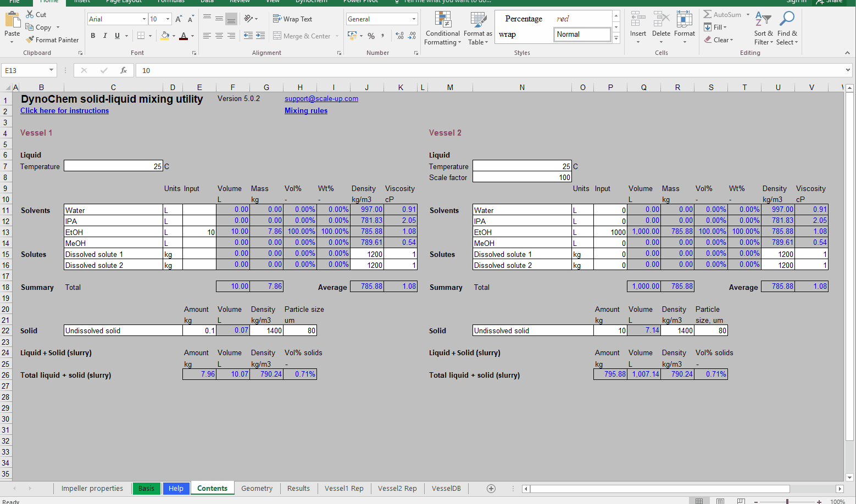The image size is (856, 504).
Task: Add a new sheet
Action: [x=491, y=489]
